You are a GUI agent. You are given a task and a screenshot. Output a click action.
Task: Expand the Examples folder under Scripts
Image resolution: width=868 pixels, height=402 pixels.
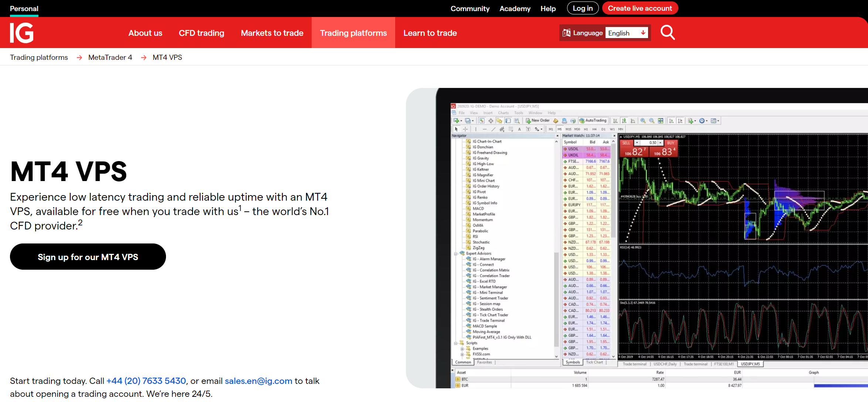point(462,348)
